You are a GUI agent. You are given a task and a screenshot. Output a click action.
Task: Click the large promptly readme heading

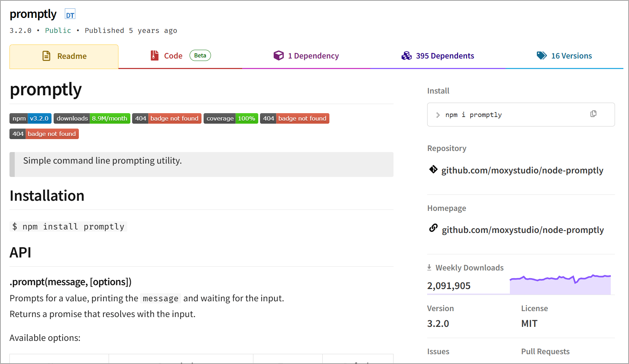(46, 90)
